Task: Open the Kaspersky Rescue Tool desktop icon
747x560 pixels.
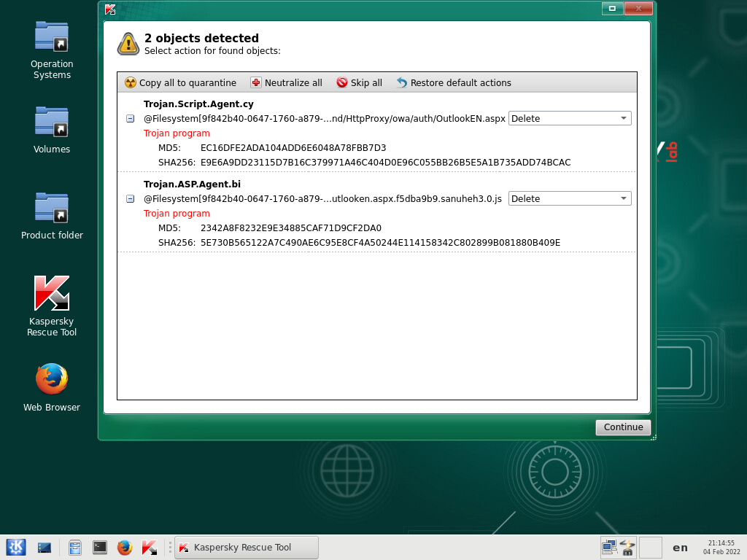Action: 51,292
